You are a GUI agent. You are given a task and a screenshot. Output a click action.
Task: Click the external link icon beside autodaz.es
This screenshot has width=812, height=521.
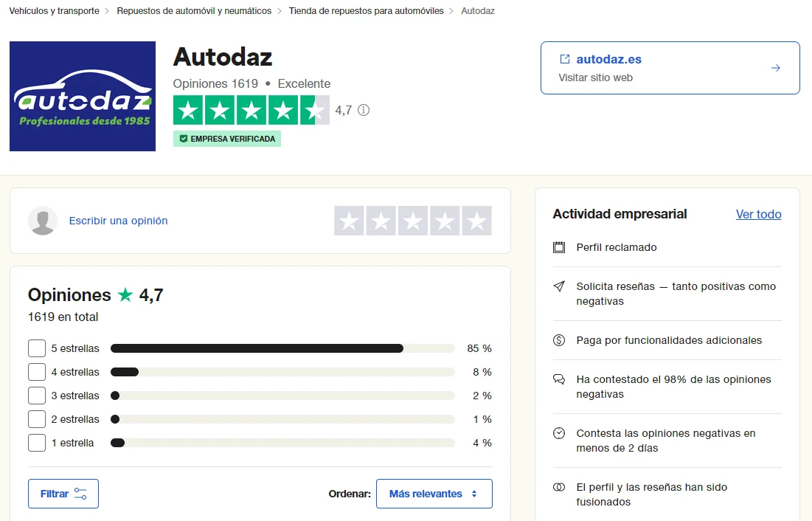564,59
